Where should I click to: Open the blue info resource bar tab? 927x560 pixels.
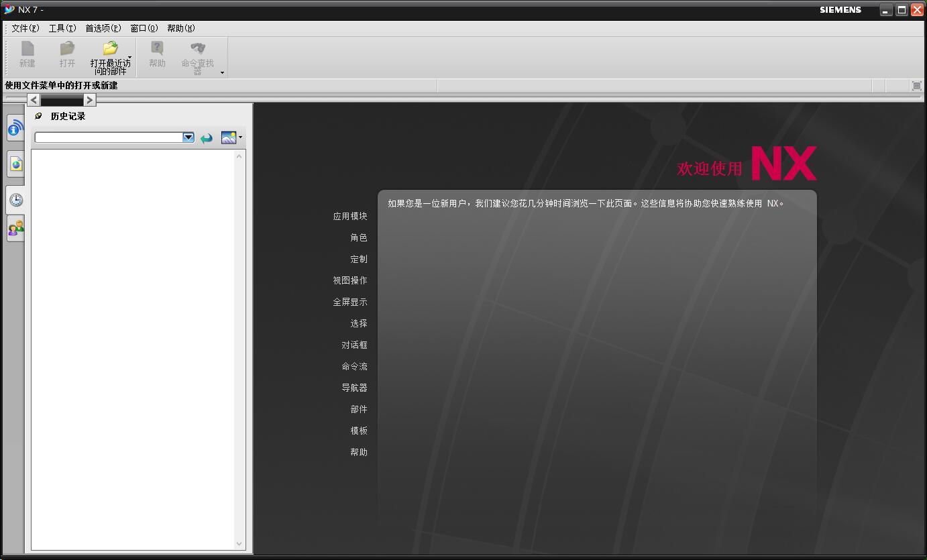(15, 127)
